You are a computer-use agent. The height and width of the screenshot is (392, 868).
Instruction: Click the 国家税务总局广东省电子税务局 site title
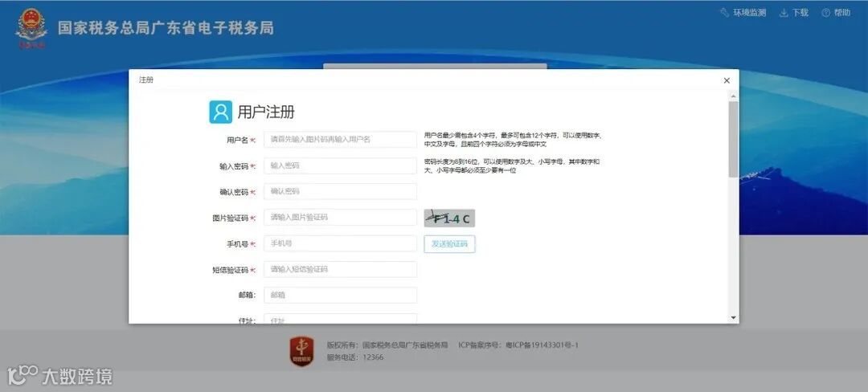coord(166,28)
